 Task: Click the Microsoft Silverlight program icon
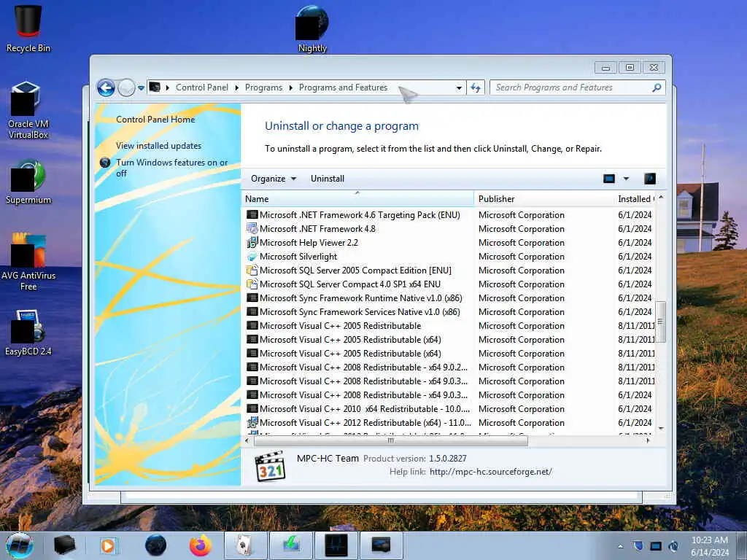252,256
